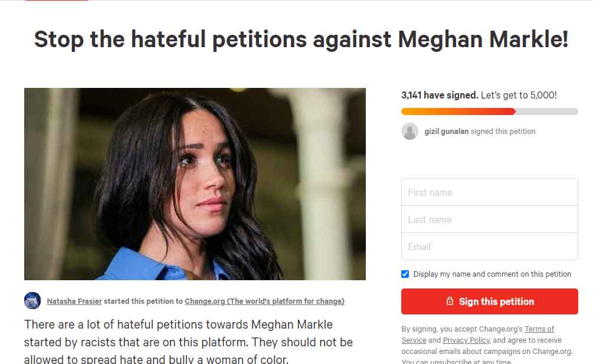This screenshot has height=364, width=593.
Task: Open the Privacy Policy link
Action: point(466,340)
